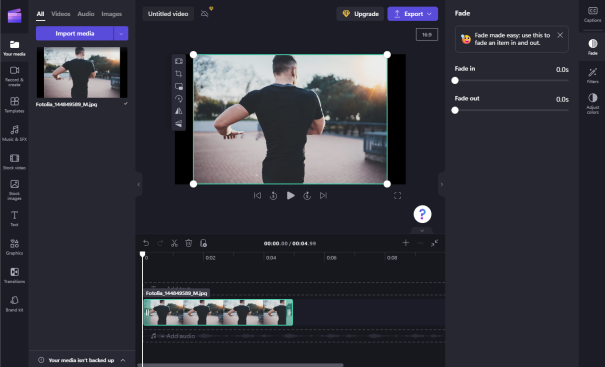Image resolution: width=605 pixels, height=367 pixels.
Task: Flip vertical using the bottom preview tool
Action: (x=179, y=123)
